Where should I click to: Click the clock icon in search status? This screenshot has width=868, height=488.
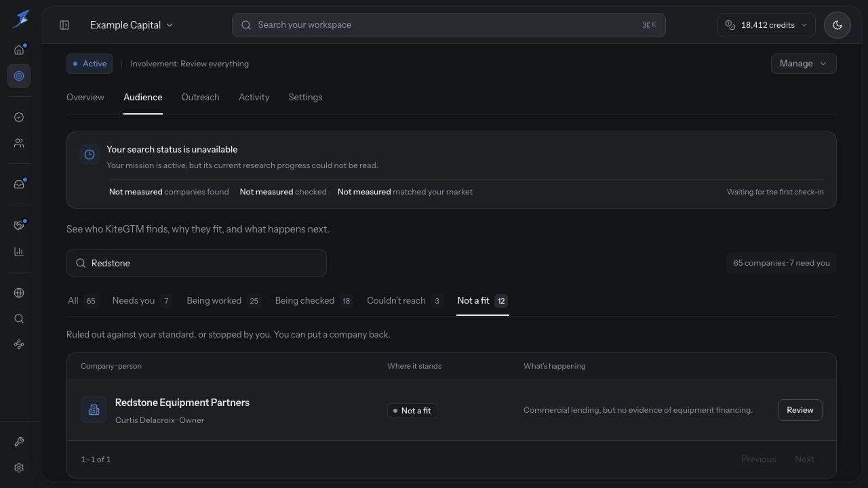point(89,155)
